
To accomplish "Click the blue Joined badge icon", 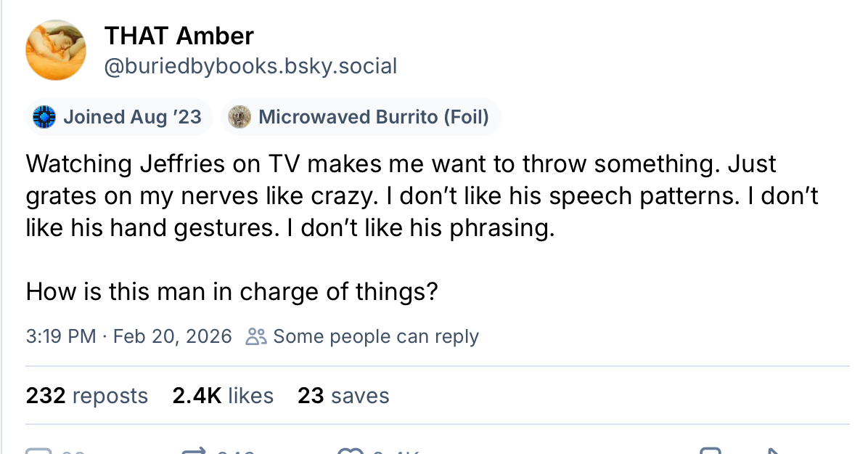I will coord(45,117).
